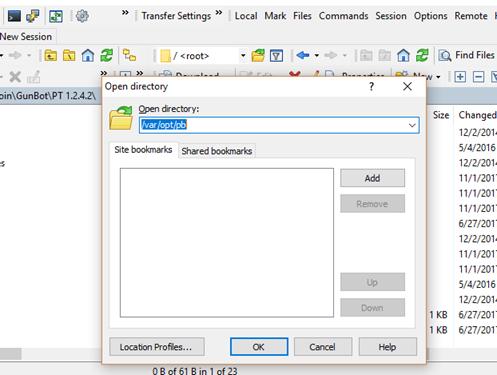
Task: Open the Local menu
Action: point(246,16)
